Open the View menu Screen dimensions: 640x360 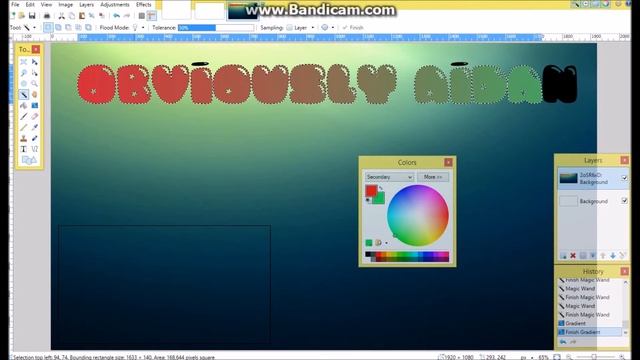click(46, 4)
